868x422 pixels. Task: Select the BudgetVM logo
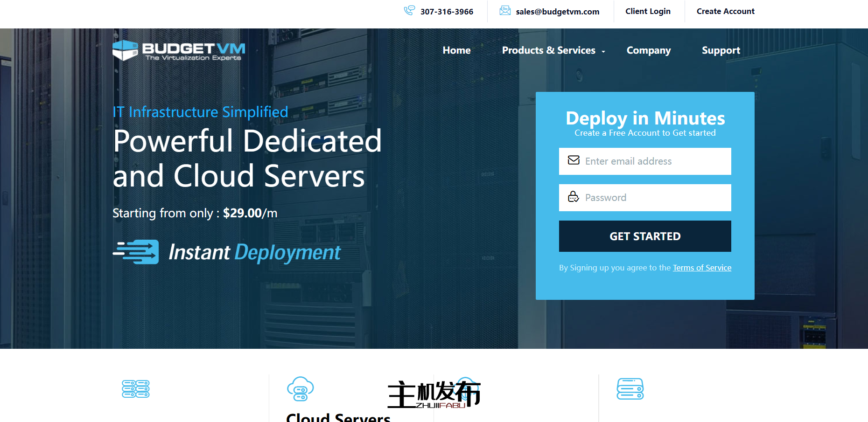178,50
